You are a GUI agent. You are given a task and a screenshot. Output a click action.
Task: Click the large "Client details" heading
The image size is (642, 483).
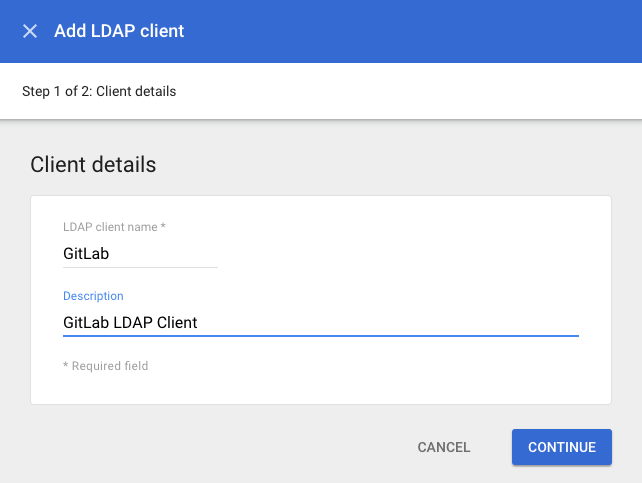(x=93, y=165)
